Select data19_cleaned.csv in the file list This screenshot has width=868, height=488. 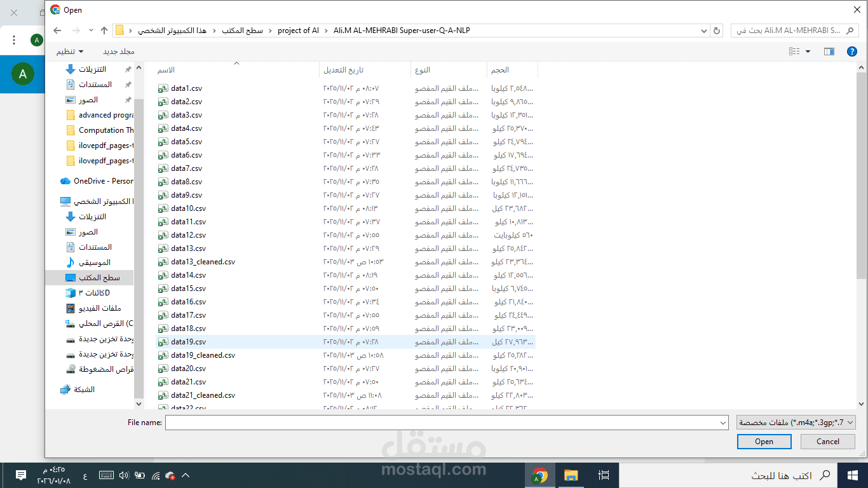tap(346, 355)
